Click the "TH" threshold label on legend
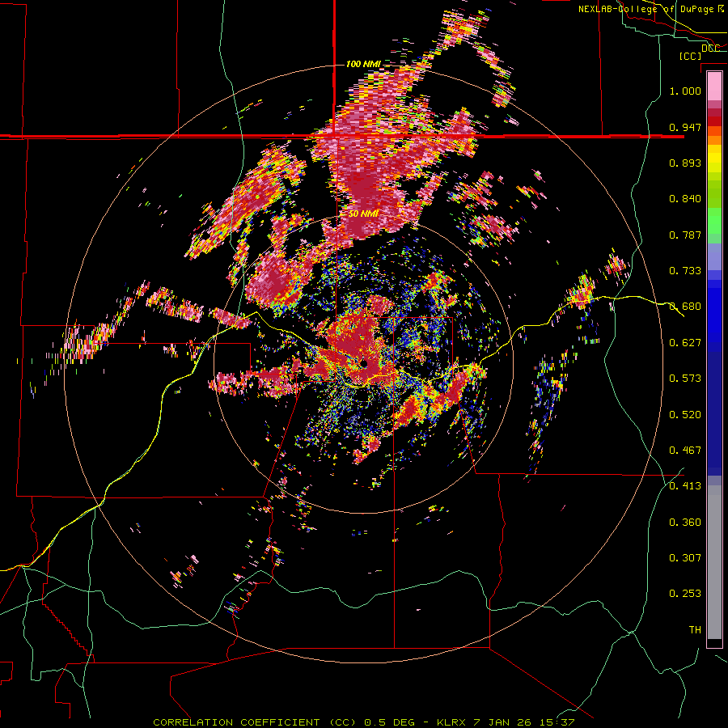 [695, 630]
